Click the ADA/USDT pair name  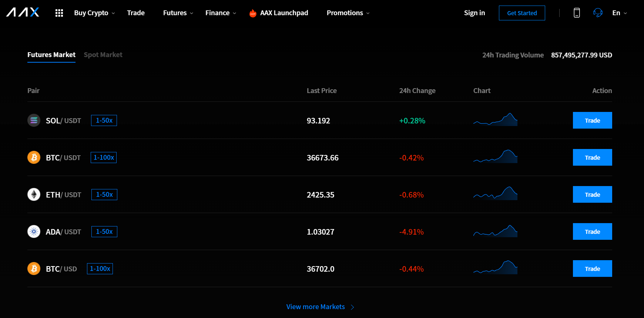[63, 232]
